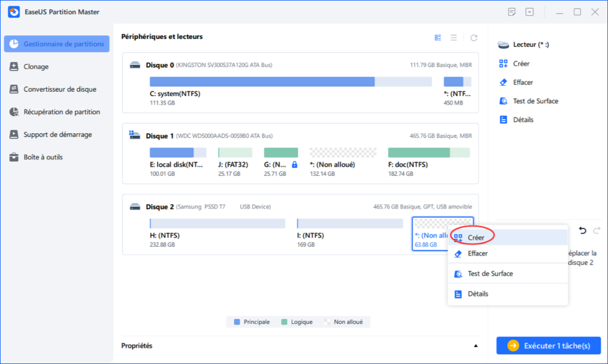Viewport: 608px width, 364px height.
Task: Open the title bar dropdown menu icon
Action: click(530, 12)
